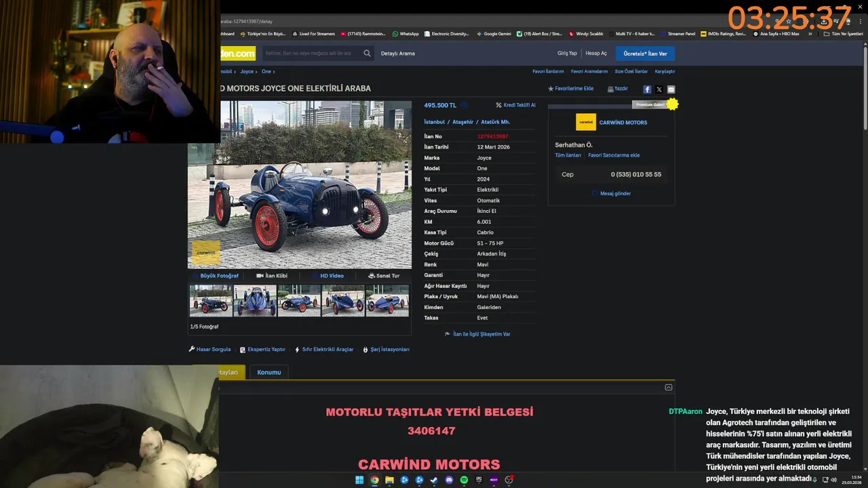Collapse the description panel arrow
Screen dimensions: 868x488
[669, 388]
